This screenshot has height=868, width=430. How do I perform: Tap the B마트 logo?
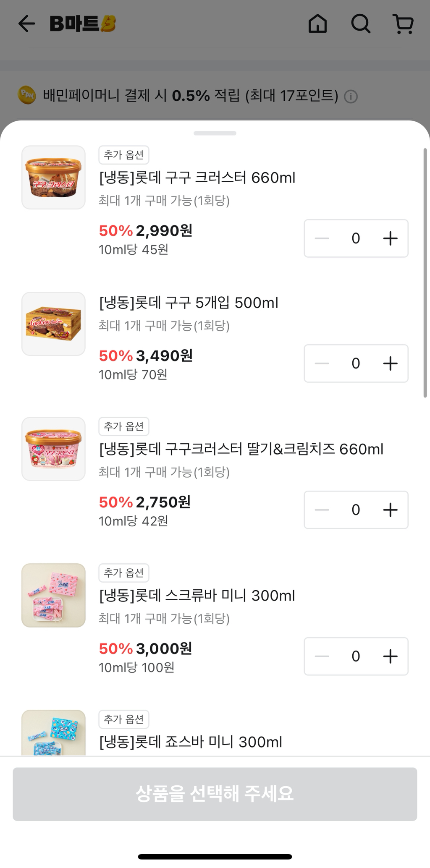pyautogui.click(x=83, y=24)
